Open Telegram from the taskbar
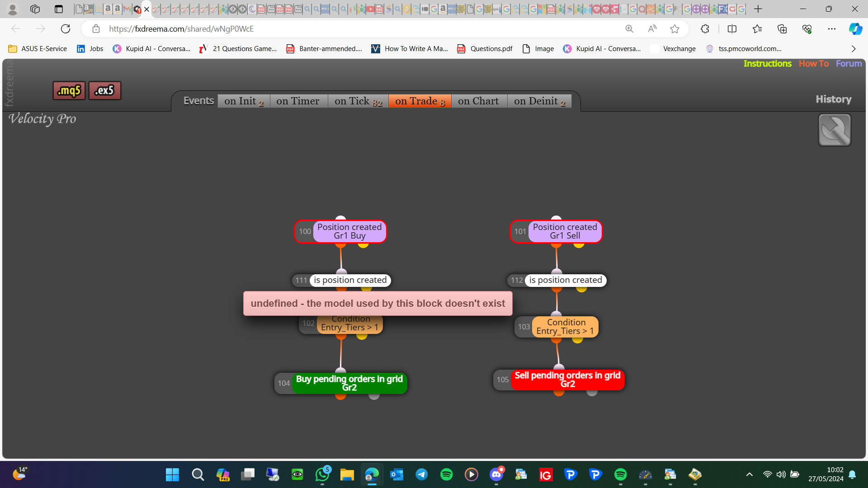868x488 pixels. click(x=421, y=474)
